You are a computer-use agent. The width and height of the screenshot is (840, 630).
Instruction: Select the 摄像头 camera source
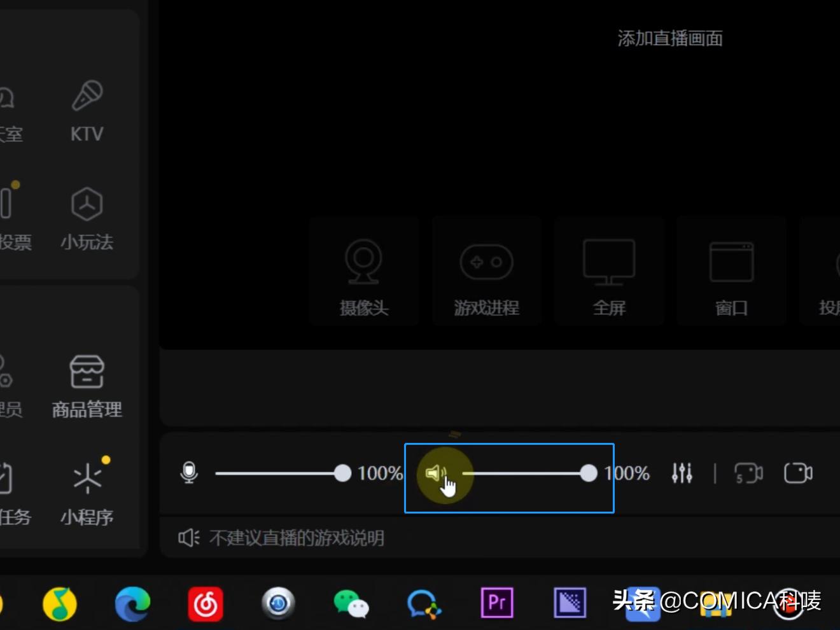tap(363, 270)
